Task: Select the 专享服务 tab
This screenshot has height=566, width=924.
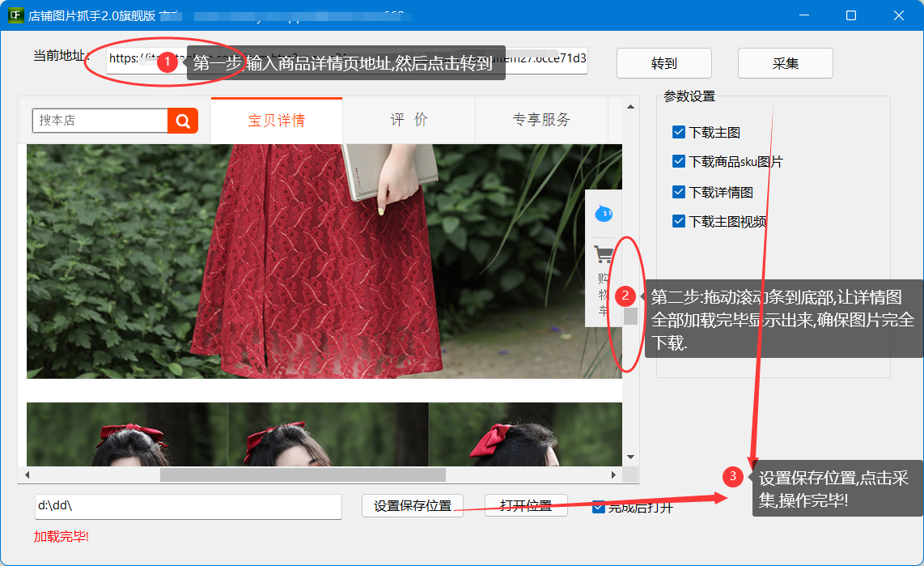Action: (540, 121)
